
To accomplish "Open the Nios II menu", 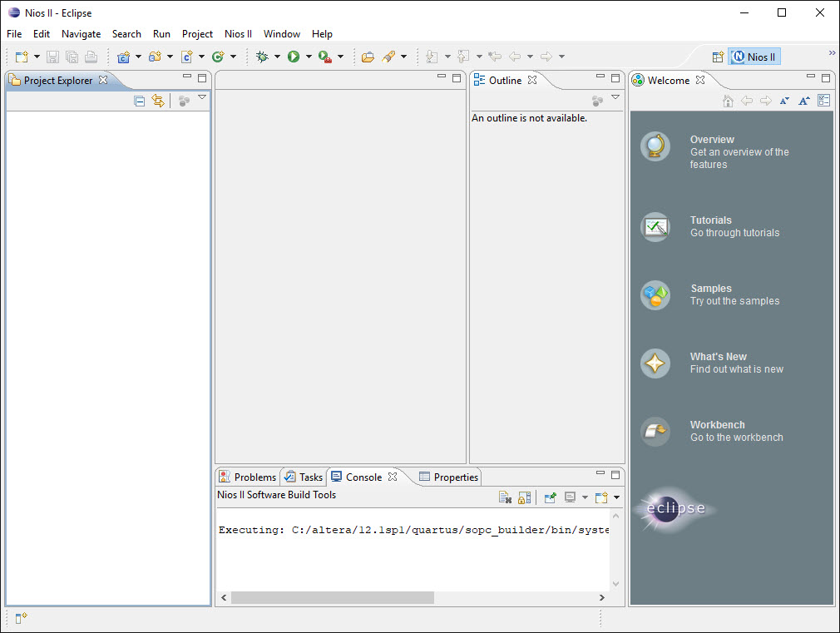I will pos(238,34).
